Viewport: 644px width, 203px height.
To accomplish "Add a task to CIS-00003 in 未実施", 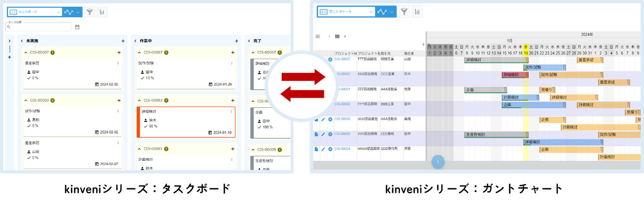I will tap(119, 100).
